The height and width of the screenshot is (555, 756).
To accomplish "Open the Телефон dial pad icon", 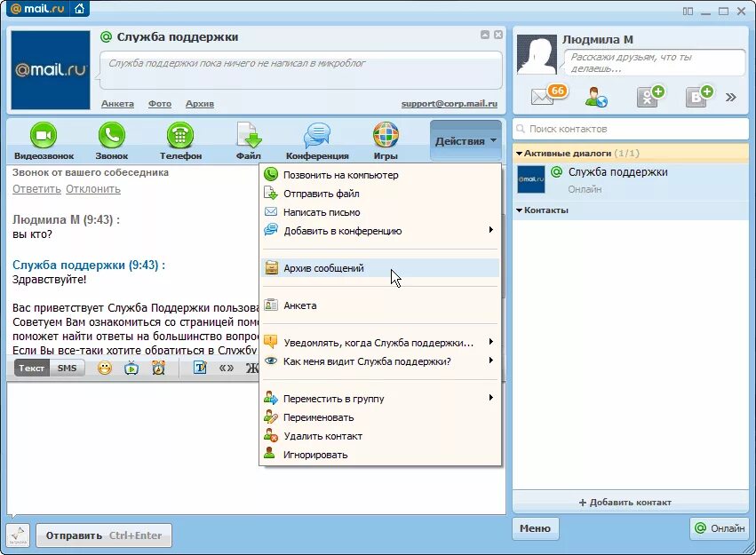I will pos(180,135).
